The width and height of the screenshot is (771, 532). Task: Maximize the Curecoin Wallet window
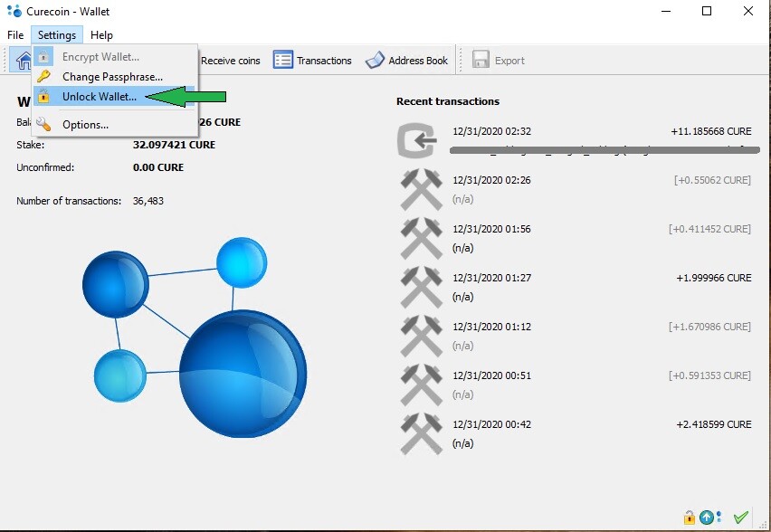(x=707, y=11)
